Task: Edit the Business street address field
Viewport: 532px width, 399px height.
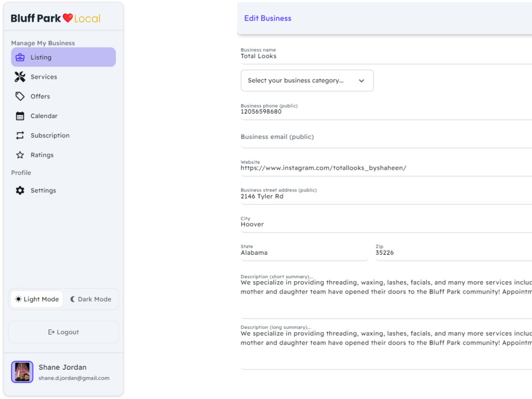Action: point(386,196)
